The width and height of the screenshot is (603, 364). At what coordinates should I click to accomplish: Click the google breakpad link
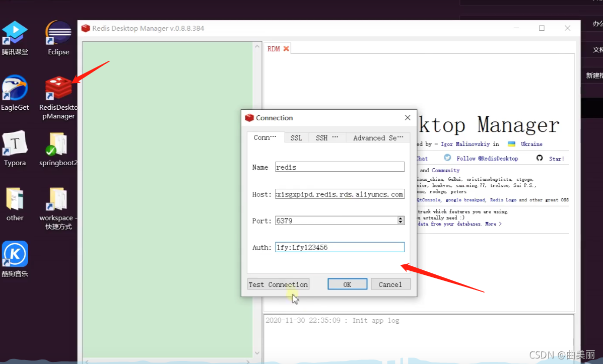[x=465, y=200]
